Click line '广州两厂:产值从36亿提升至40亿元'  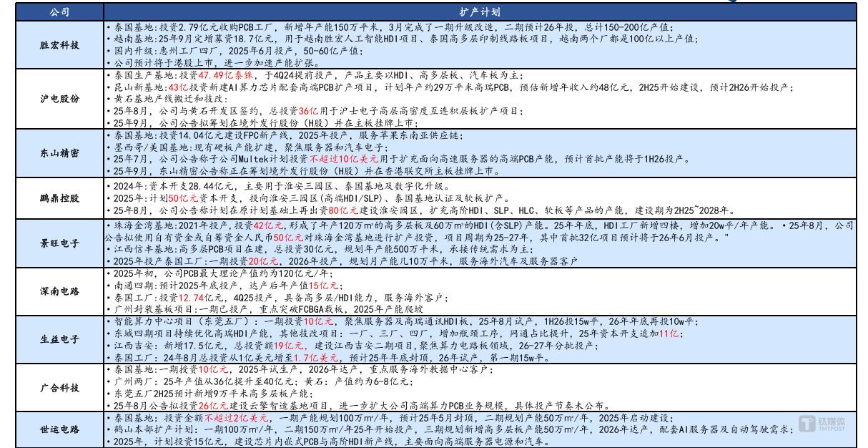(x=260, y=381)
